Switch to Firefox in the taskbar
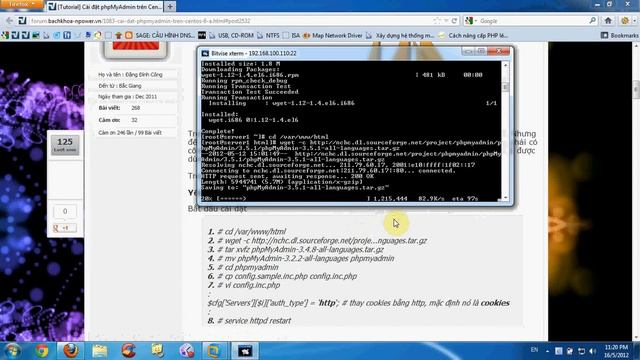640x360 pixels. pos(71,351)
